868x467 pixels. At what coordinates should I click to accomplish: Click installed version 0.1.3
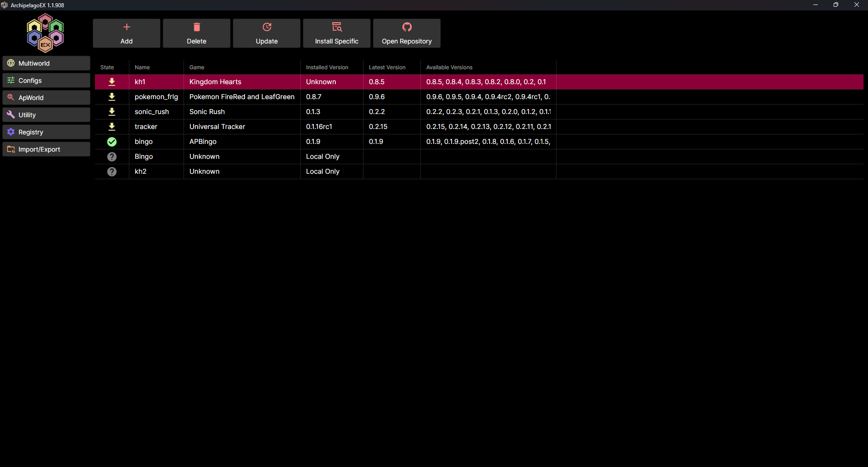pyautogui.click(x=332, y=112)
